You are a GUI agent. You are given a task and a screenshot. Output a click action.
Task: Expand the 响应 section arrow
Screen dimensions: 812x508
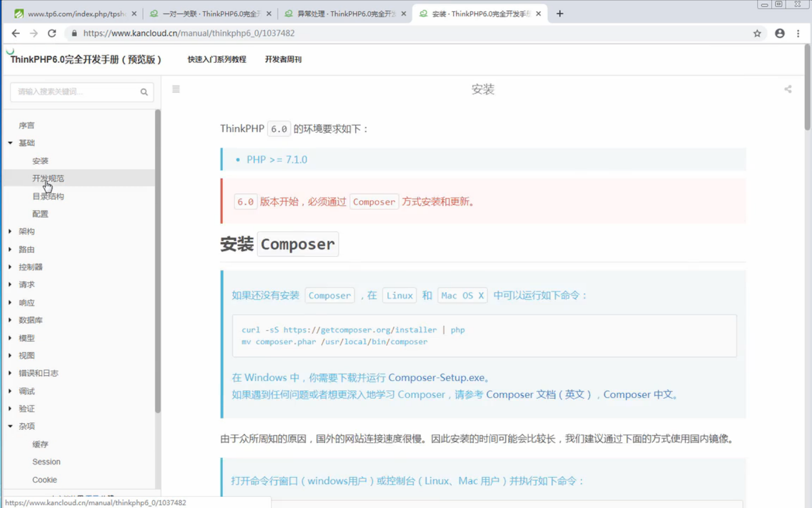[x=10, y=302]
